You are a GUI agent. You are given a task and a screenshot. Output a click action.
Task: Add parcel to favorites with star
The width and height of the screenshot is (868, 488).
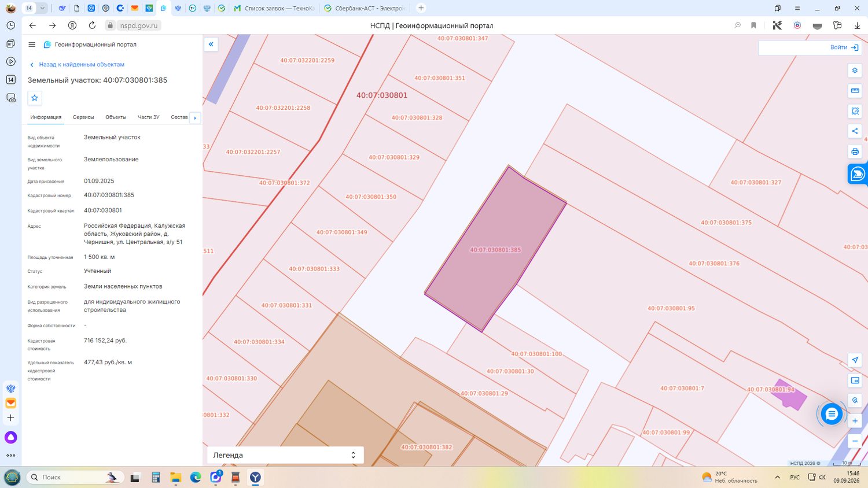[x=35, y=98]
